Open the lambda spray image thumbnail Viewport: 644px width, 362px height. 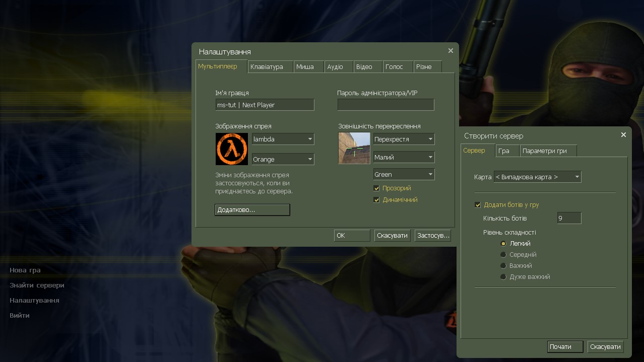point(231,148)
